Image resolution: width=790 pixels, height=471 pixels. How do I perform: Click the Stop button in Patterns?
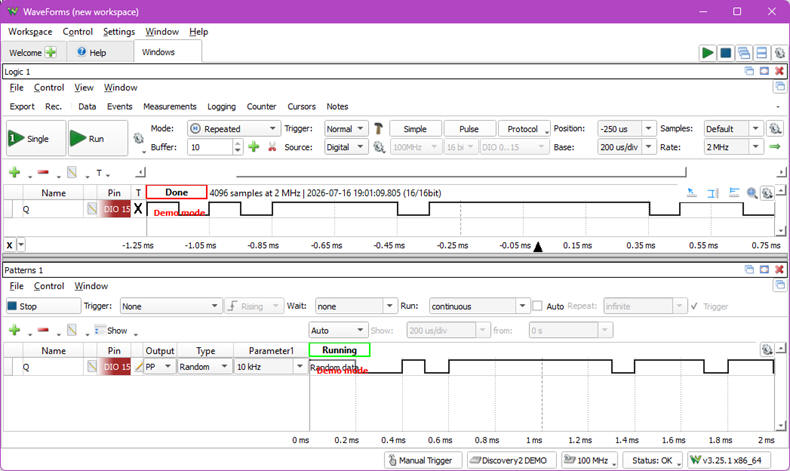43,306
